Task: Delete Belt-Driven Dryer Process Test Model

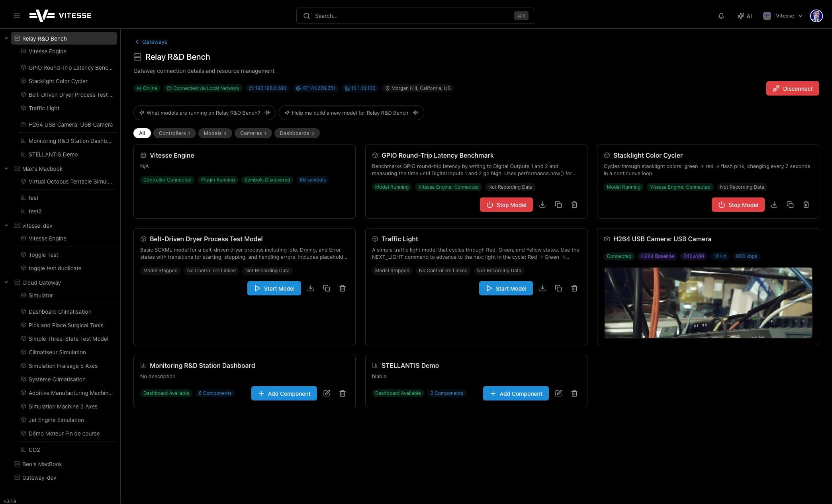Action: (x=343, y=288)
